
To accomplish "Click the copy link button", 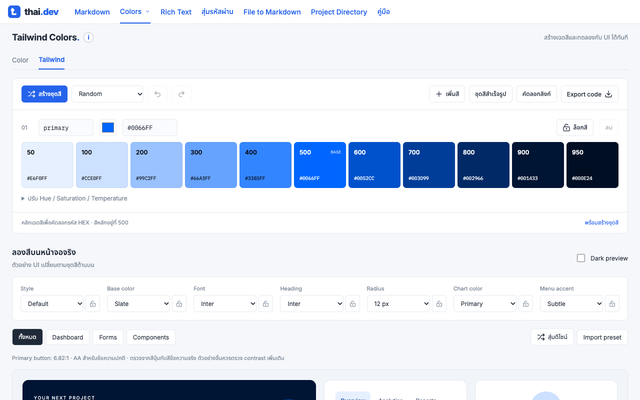I will coord(536,94).
